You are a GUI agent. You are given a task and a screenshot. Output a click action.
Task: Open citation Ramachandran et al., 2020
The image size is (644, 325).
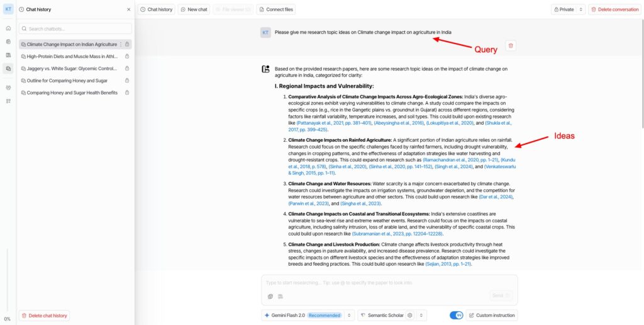click(461, 160)
